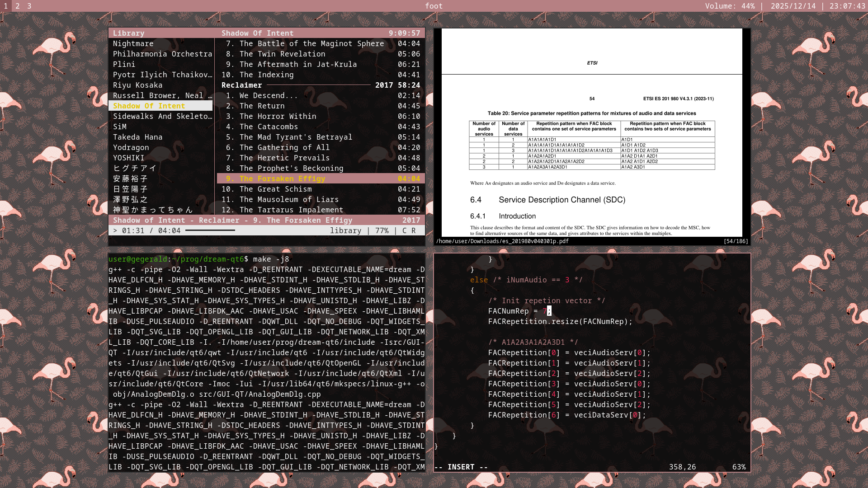This screenshot has height=488, width=868.
Task: Click the Reclaimer album header row
Action: 241,85
